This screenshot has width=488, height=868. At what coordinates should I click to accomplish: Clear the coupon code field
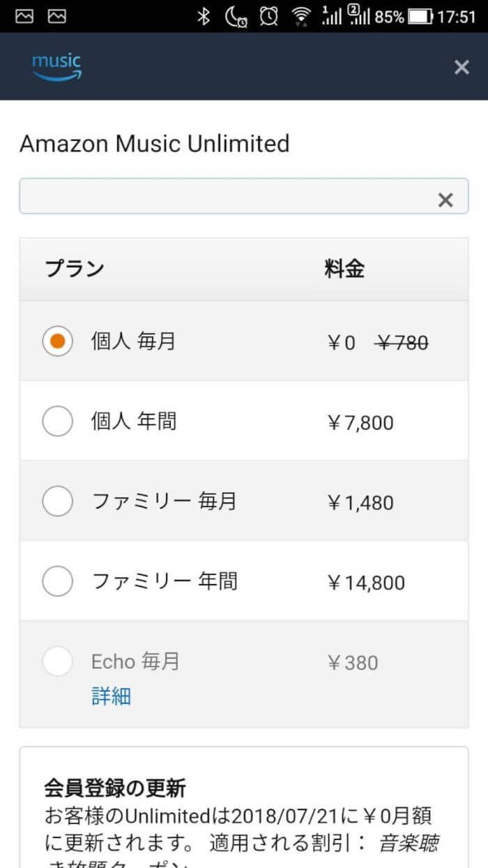pos(445,200)
